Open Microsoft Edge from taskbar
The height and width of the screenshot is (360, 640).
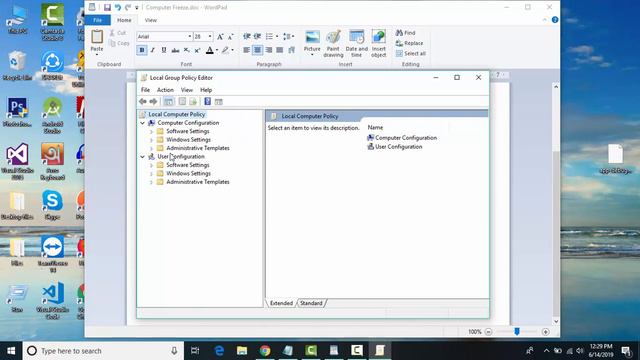coord(219,351)
